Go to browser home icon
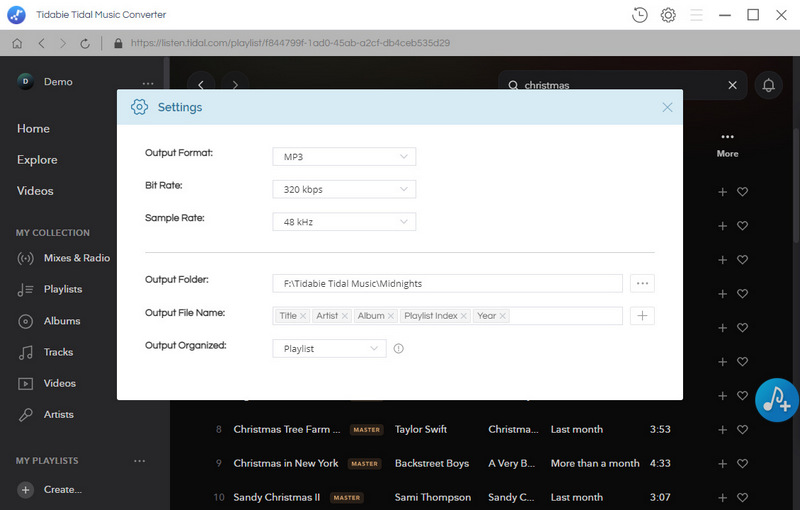Viewport: 800px width, 510px height. (17, 43)
